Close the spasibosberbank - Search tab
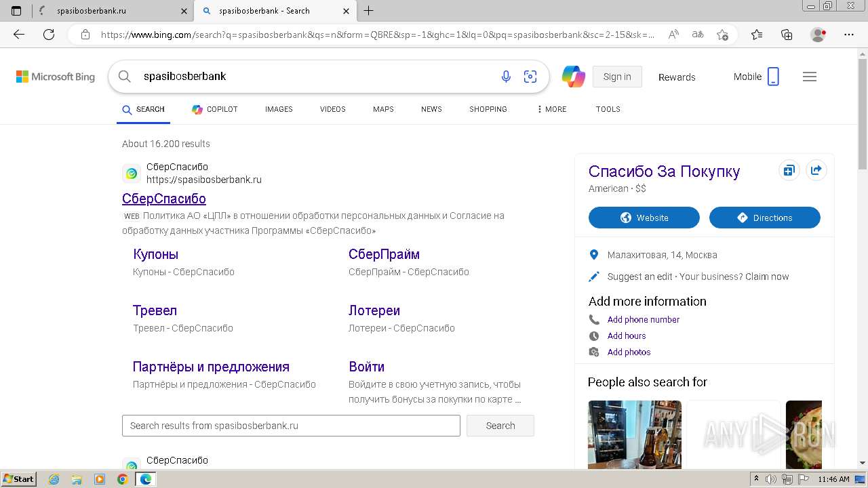This screenshot has width=868, height=488. click(x=346, y=11)
